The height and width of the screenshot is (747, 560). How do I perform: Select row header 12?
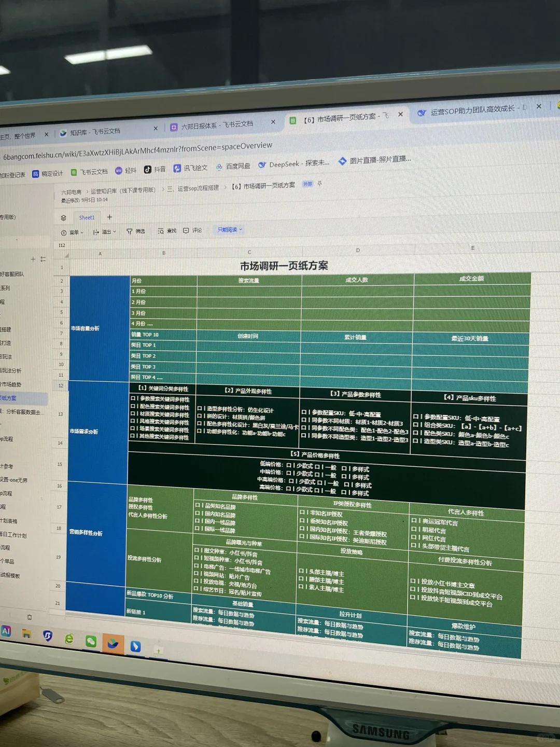[61, 386]
